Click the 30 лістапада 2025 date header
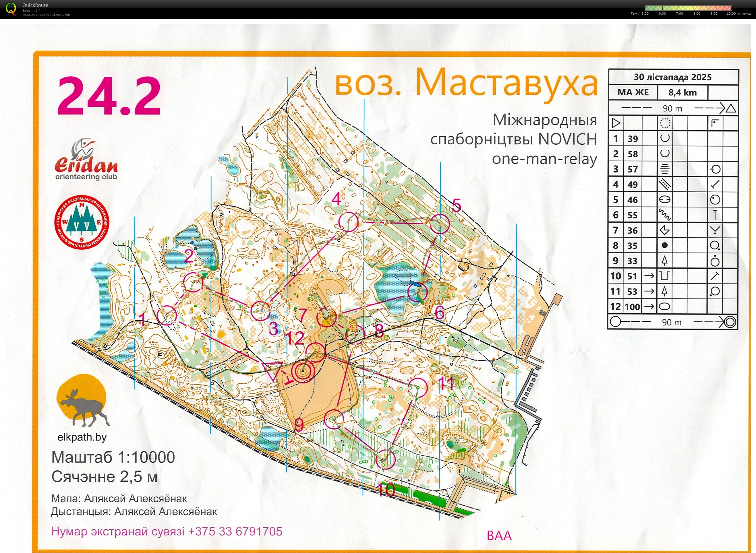756x553 pixels. (673, 77)
